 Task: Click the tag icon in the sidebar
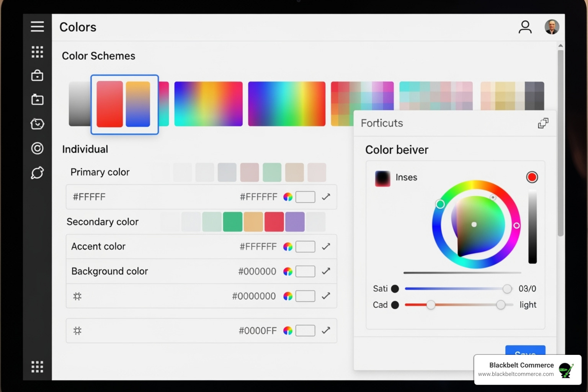(x=37, y=124)
